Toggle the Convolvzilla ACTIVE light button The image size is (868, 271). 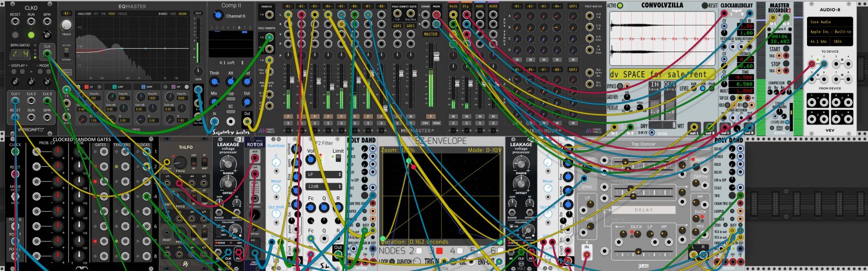(620, 6)
